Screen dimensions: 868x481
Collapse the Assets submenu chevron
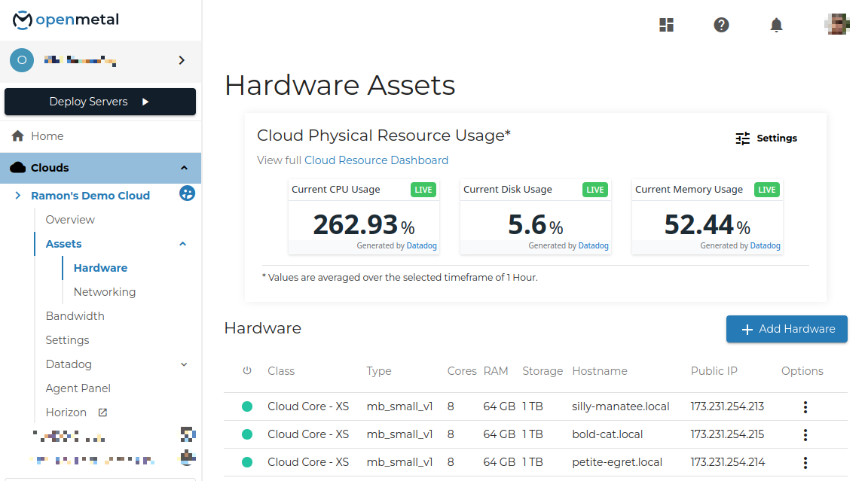click(182, 244)
